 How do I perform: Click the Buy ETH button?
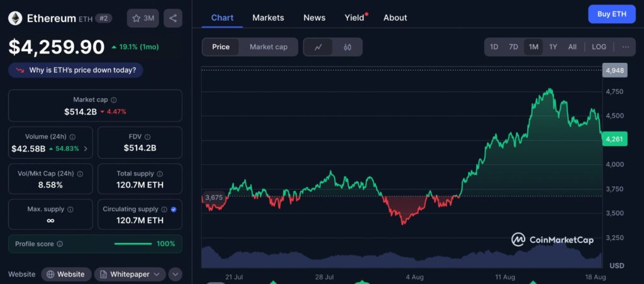(x=611, y=14)
